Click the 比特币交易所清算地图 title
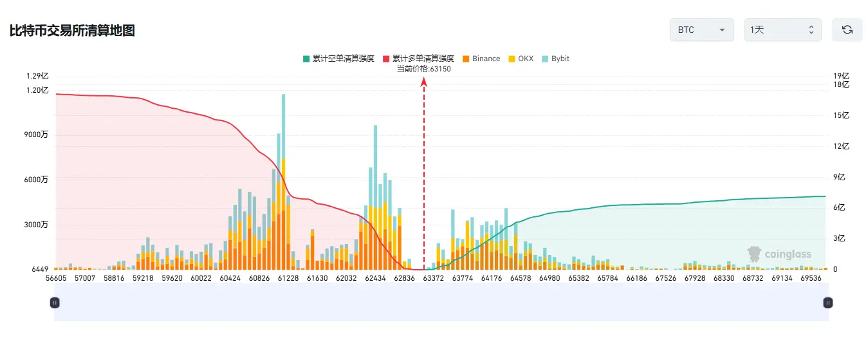Image resolution: width=868 pixels, height=347 pixels. [x=72, y=30]
